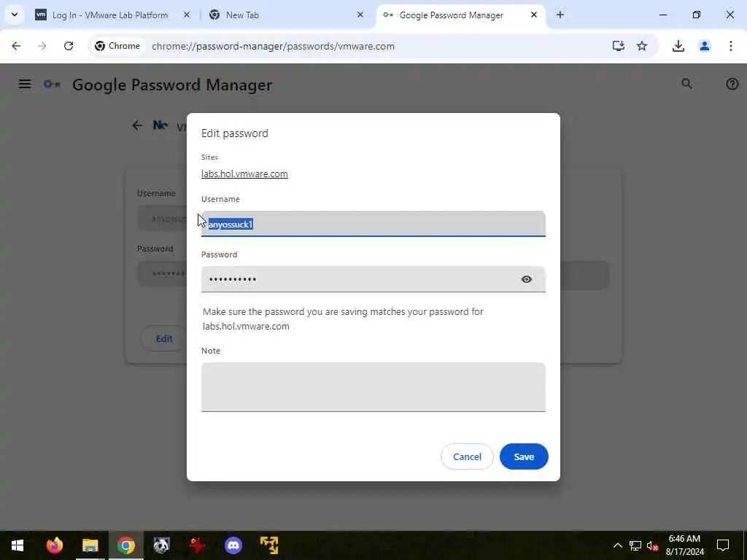747x560 pixels.
Task: Open the notification center icon
Action: (723, 545)
